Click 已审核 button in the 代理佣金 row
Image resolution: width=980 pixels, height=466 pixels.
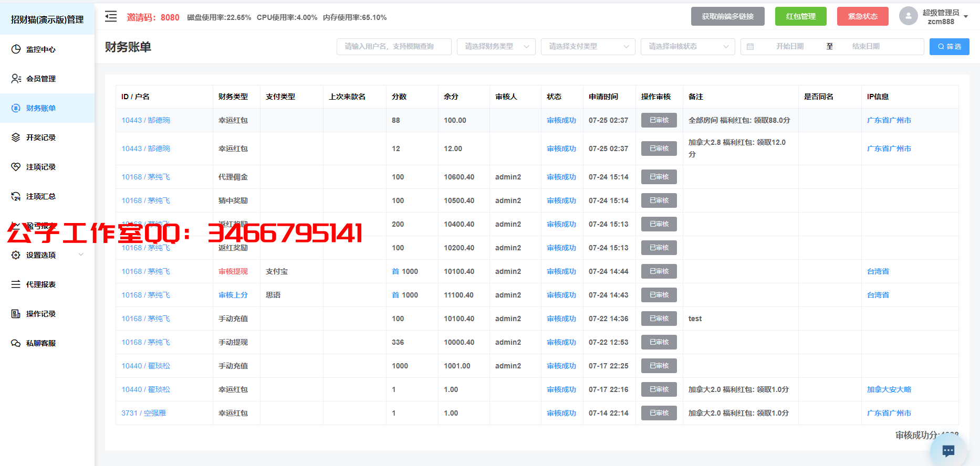(x=659, y=177)
